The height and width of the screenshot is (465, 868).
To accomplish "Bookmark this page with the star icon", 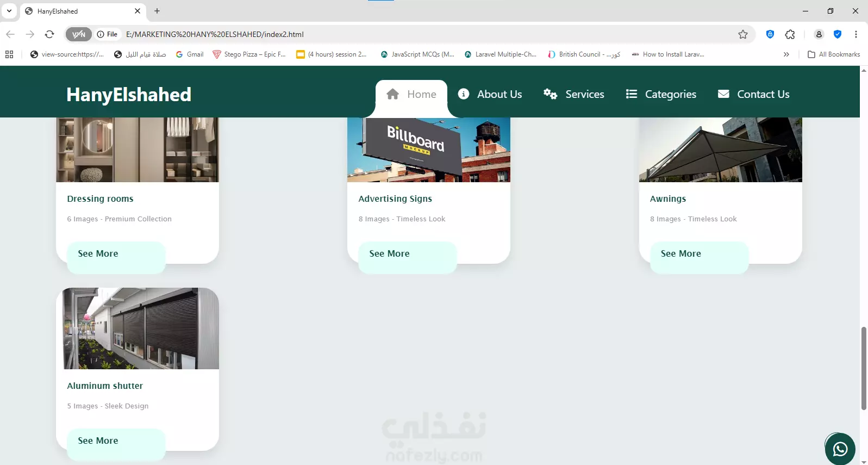I will (x=743, y=34).
